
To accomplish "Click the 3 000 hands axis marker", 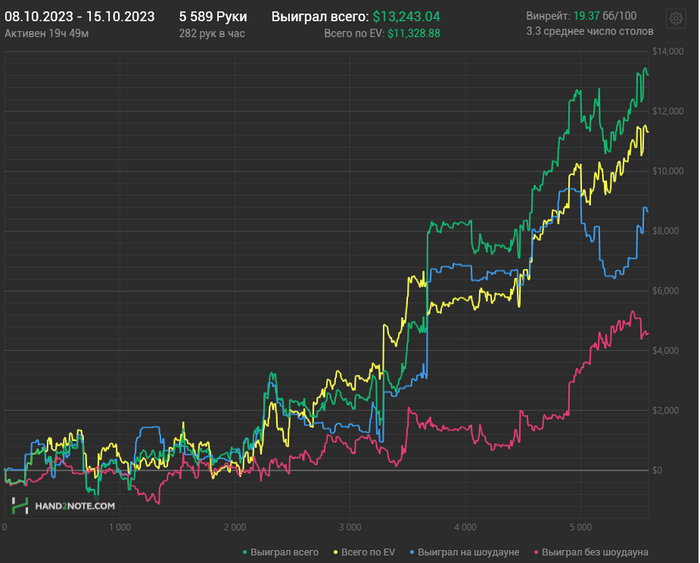I will click(x=350, y=527).
